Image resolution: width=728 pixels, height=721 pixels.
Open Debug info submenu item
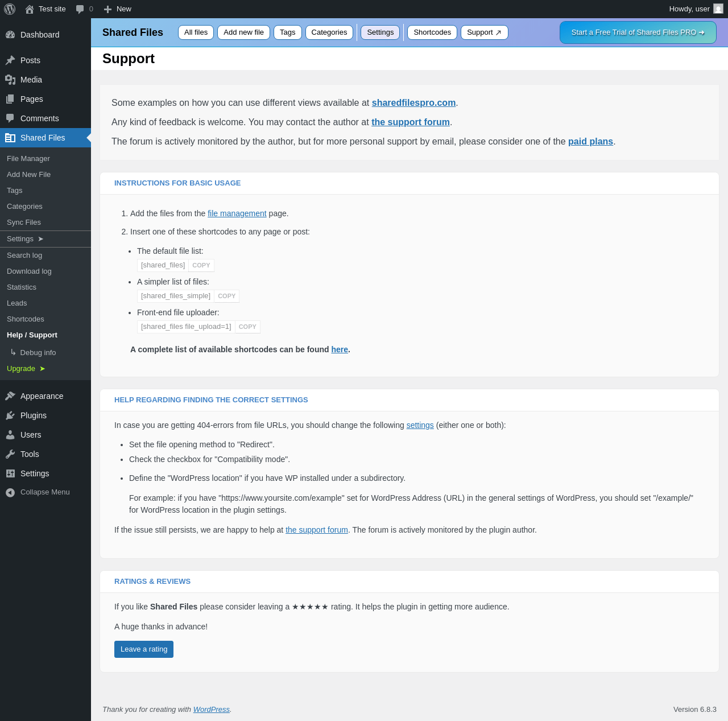click(x=45, y=352)
